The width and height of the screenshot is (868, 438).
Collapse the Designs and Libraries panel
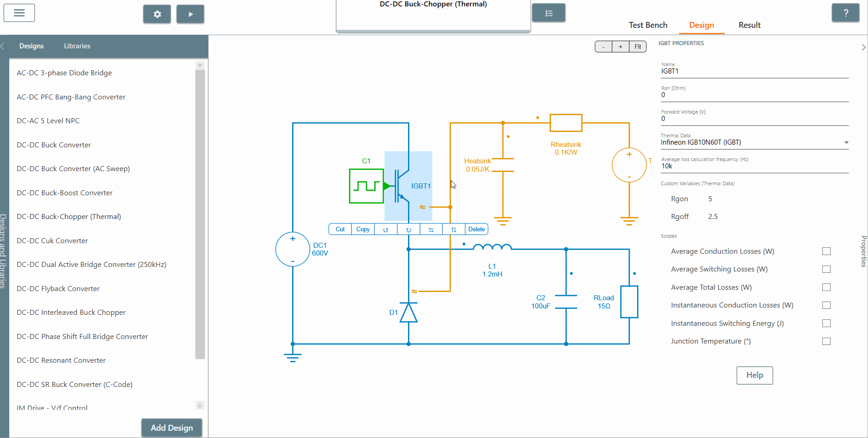click(2, 46)
